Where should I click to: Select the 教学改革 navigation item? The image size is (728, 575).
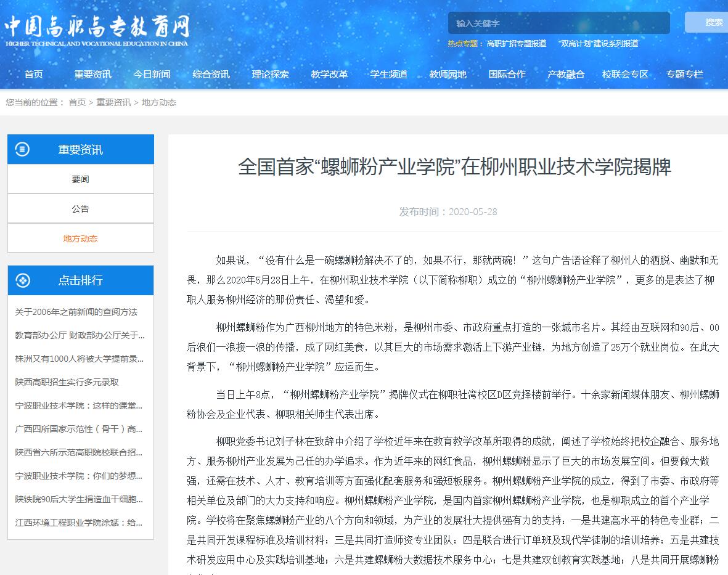pyautogui.click(x=329, y=74)
